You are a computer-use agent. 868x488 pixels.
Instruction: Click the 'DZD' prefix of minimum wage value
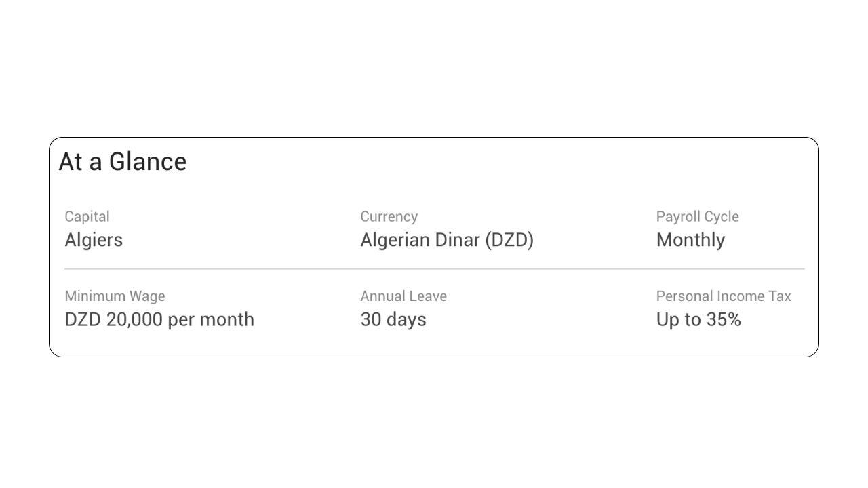[83, 319]
